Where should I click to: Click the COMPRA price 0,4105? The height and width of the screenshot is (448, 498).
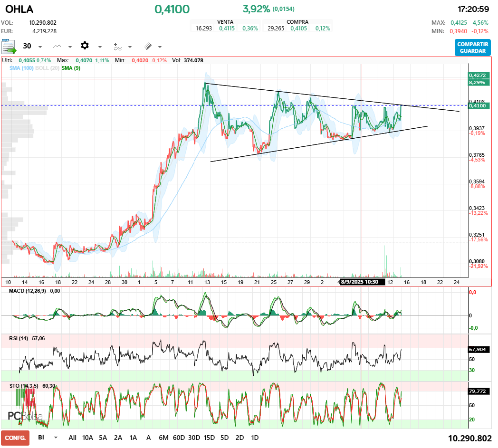(298, 28)
